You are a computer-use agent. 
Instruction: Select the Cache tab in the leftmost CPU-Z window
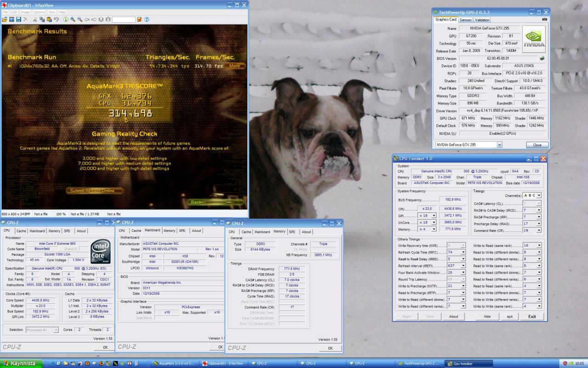pos(22,231)
